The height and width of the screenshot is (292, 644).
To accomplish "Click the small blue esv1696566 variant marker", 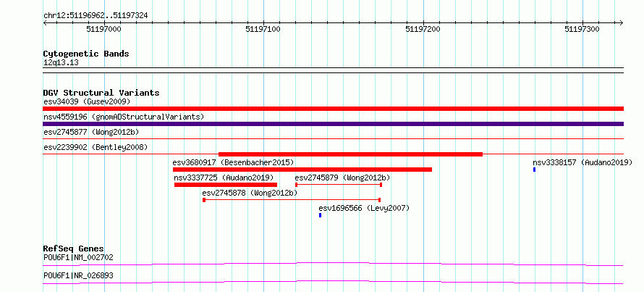I will 320,215.
